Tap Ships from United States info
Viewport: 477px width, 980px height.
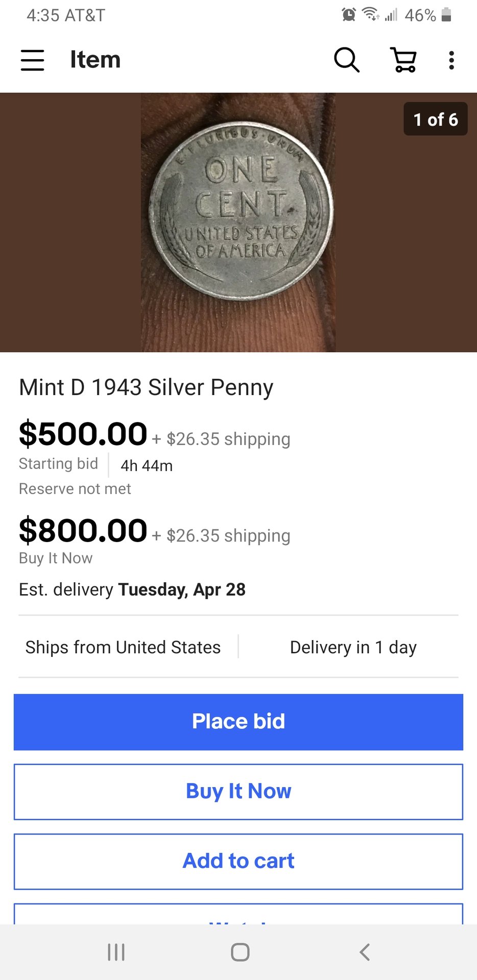pos(123,647)
